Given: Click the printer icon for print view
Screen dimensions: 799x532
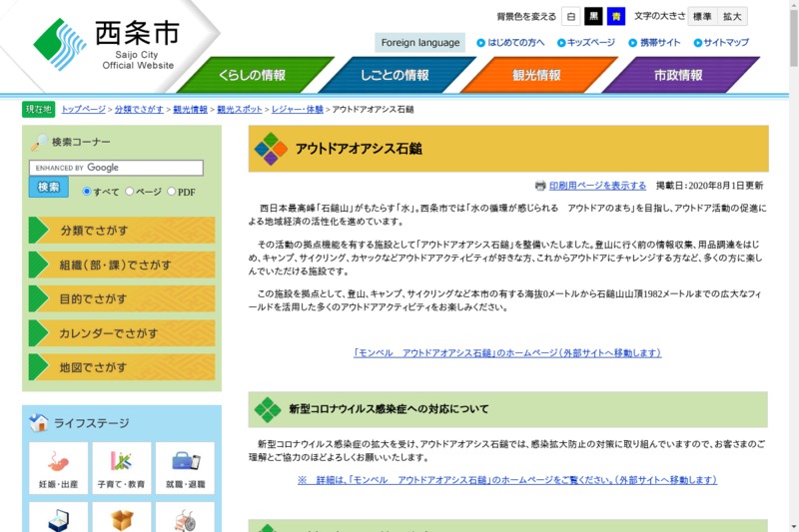Looking at the screenshot, I should pyautogui.click(x=540, y=186).
